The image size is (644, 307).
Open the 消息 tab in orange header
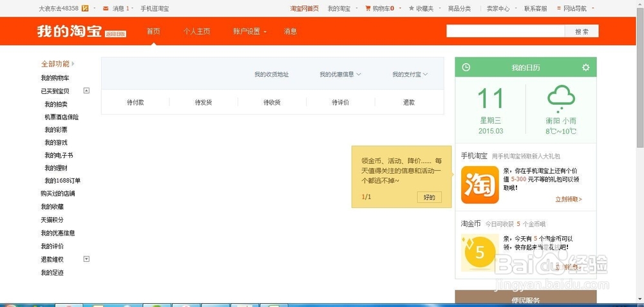click(x=290, y=31)
